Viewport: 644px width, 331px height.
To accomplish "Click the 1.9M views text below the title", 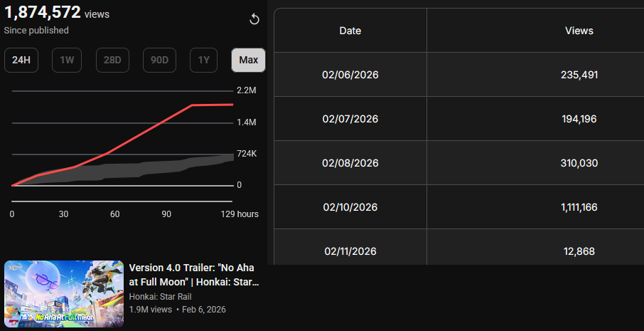I will pyautogui.click(x=150, y=309).
